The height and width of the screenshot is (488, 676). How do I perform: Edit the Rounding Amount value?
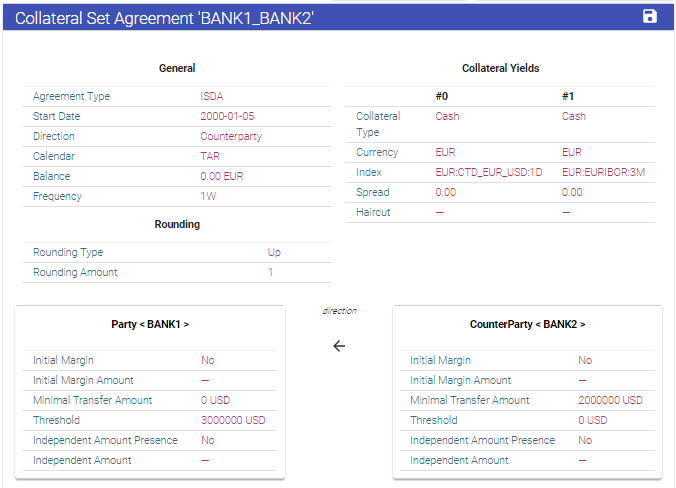(270, 272)
